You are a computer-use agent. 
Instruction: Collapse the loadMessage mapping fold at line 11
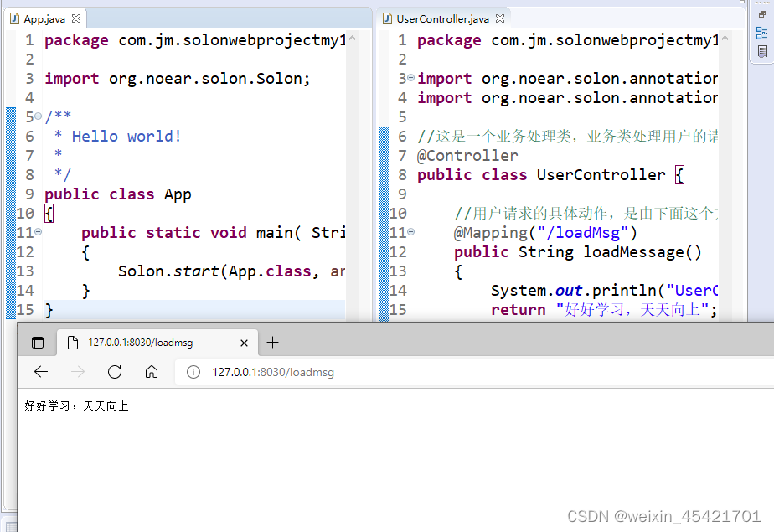411,232
